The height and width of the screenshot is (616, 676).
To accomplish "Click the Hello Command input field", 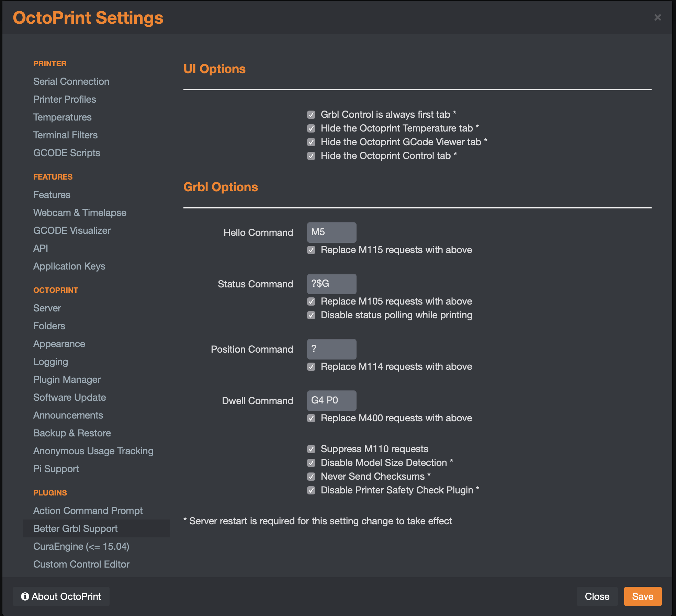I will tap(331, 231).
